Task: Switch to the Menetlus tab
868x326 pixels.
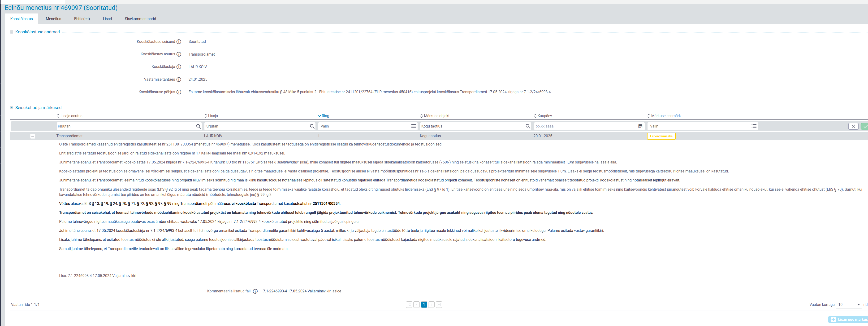Action: 53,19
